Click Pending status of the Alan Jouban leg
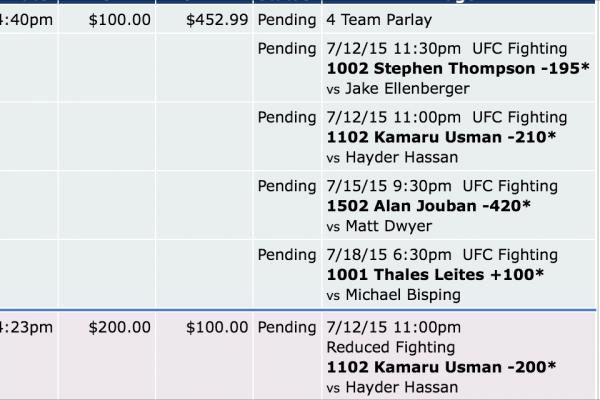 pyautogui.click(x=288, y=186)
